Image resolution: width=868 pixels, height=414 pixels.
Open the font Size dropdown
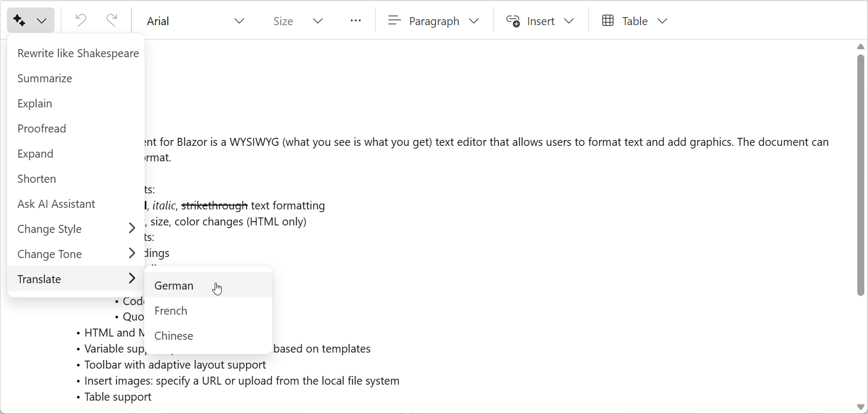(x=298, y=21)
